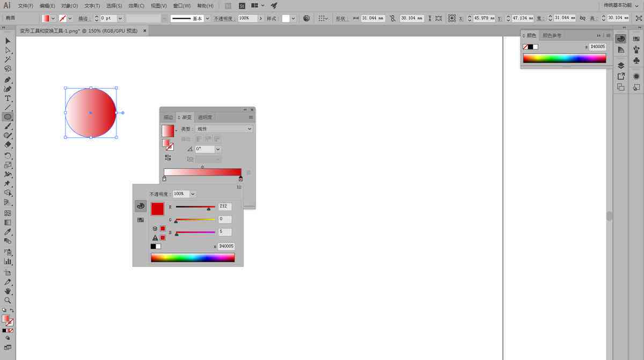
Task: Select the Rotate tool
Action: 8,156
